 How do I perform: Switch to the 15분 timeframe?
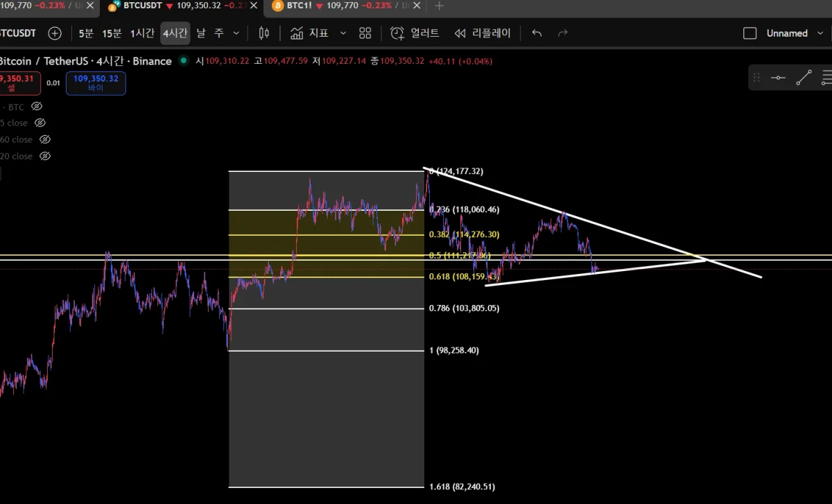pos(112,33)
